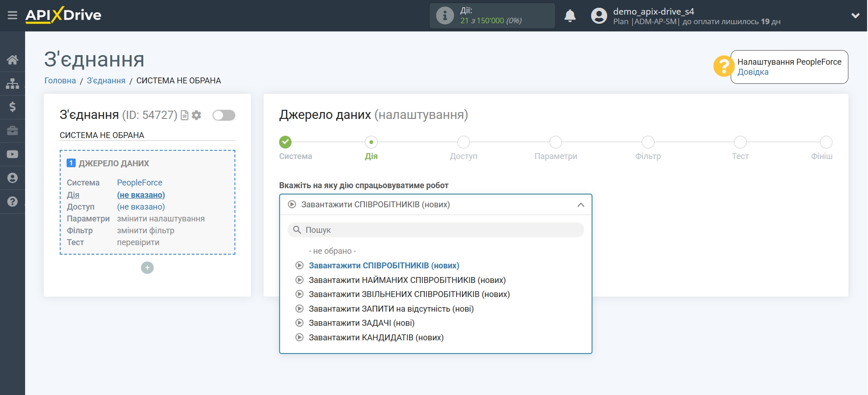Click the ДЖЕРЕЛО ДАНИХ block header

114,164
